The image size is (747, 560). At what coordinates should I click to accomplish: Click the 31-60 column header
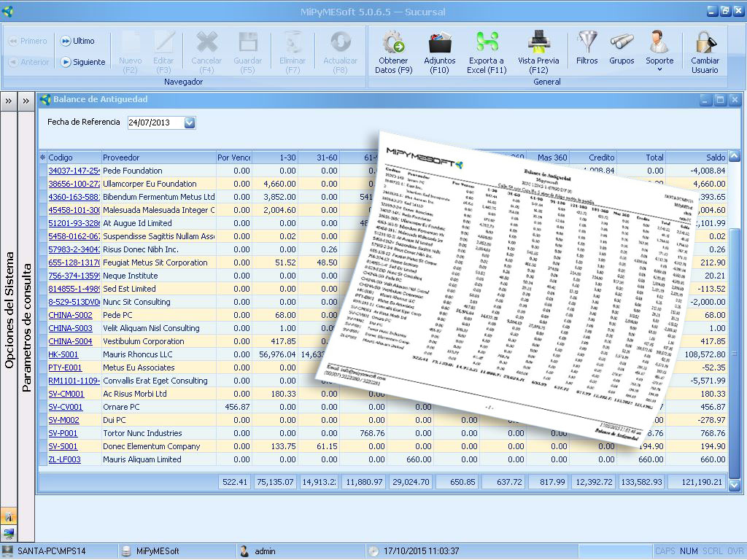click(x=319, y=157)
